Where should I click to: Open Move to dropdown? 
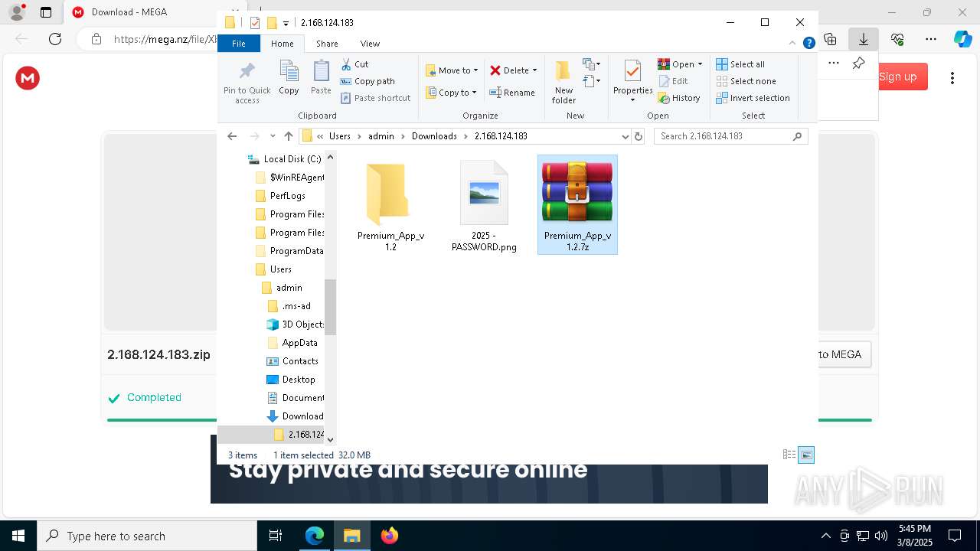pos(452,70)
